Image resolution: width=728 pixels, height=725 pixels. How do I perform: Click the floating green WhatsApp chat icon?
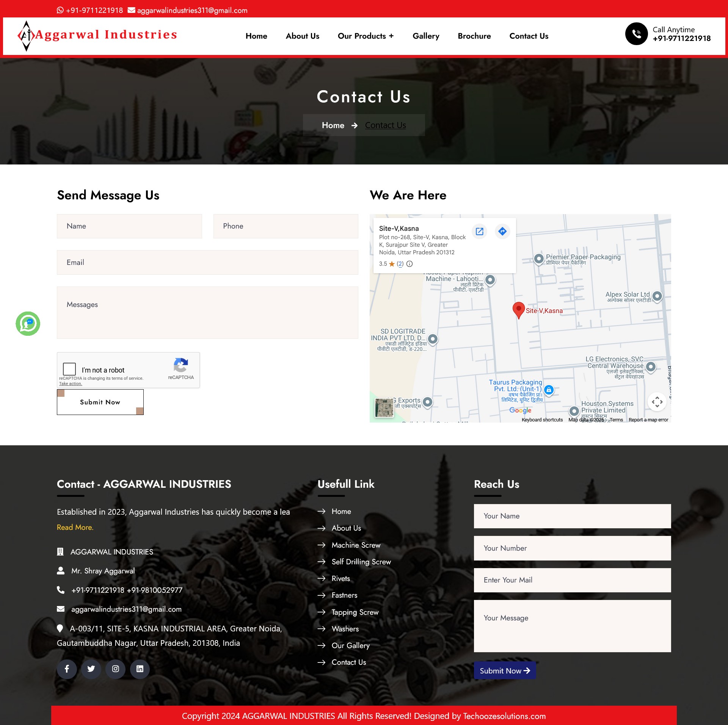28,324
